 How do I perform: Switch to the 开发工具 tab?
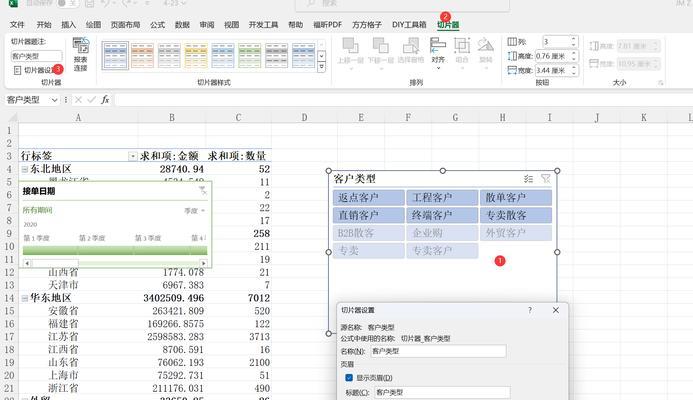pyautogui.click(x=263, y=25)
